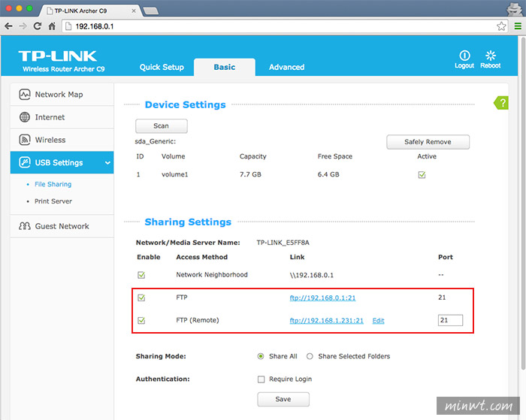Image resolution: width=526 pixels, height=420 pixels.
Task: Click the Guest Network people icon
Action: [x=25, y=226]
